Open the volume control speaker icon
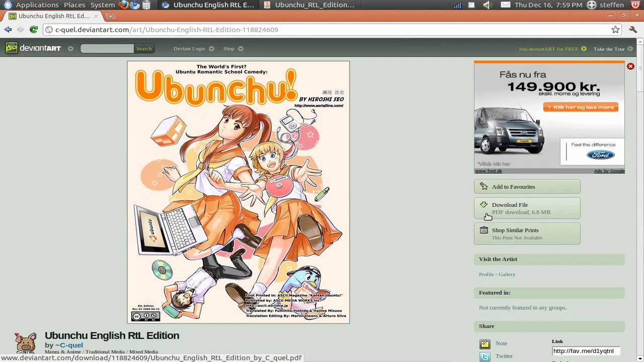This screenshot has height=362, width=644. coord(487,5)
